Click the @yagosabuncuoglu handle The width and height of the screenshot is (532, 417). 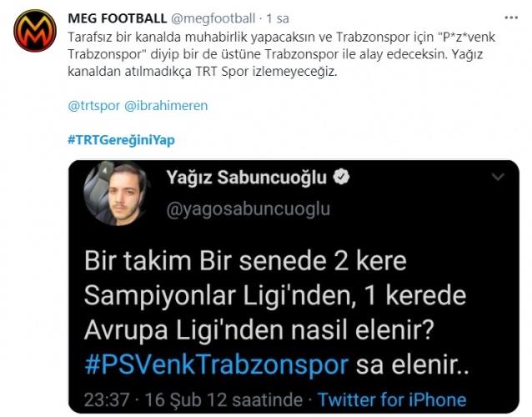point(248,209)
